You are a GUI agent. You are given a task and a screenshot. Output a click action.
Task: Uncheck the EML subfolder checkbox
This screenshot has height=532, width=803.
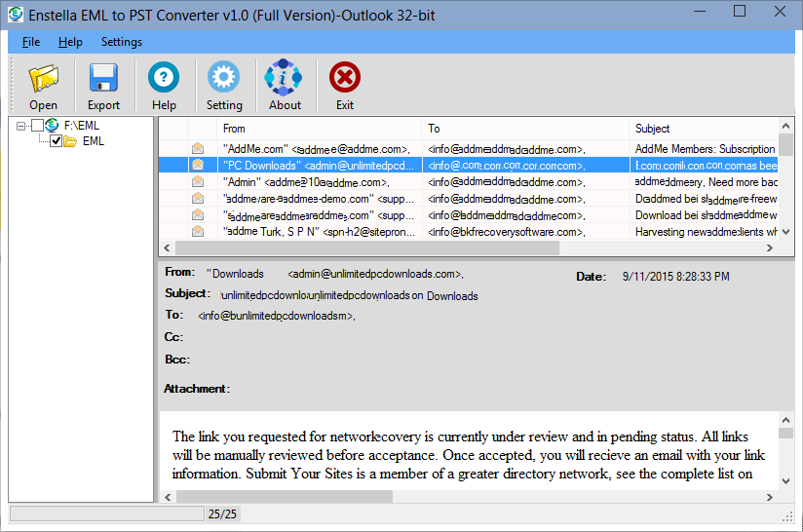coord(57,141)
